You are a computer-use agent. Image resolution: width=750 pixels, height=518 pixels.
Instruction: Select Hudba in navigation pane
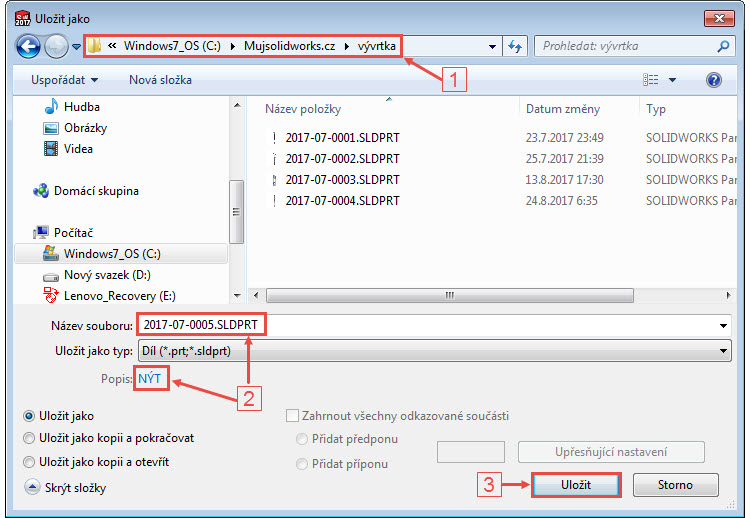(x=82, y=107)
